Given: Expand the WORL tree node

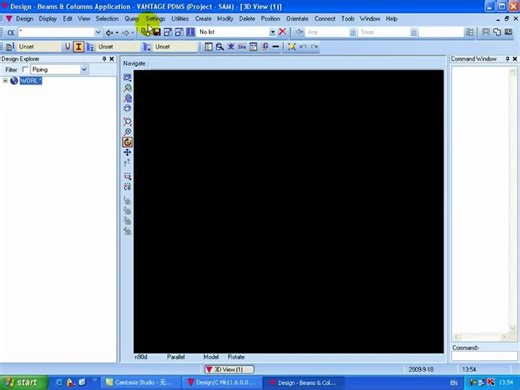Looking at the screenshot, I should tap(5, 80).
